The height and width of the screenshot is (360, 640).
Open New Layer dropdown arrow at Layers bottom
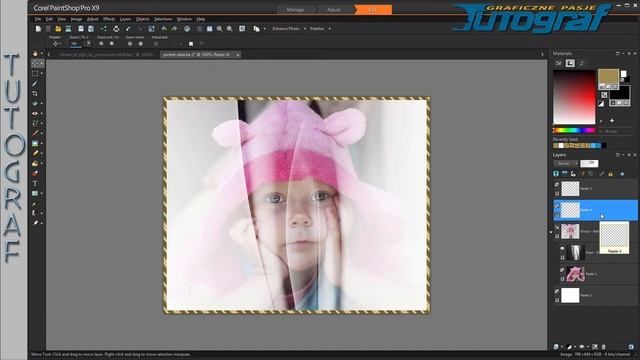click(561, 347)
